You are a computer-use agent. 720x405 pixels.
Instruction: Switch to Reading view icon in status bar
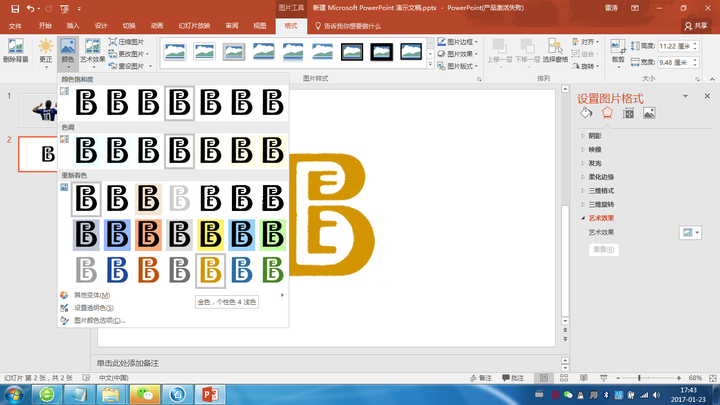tap(583, 378)
